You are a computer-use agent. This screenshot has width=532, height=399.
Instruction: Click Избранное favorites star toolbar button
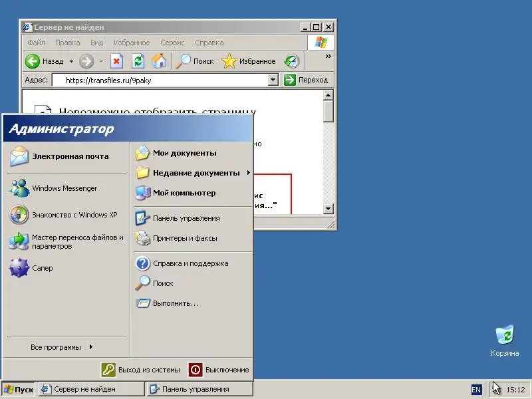tap(249, 61)
